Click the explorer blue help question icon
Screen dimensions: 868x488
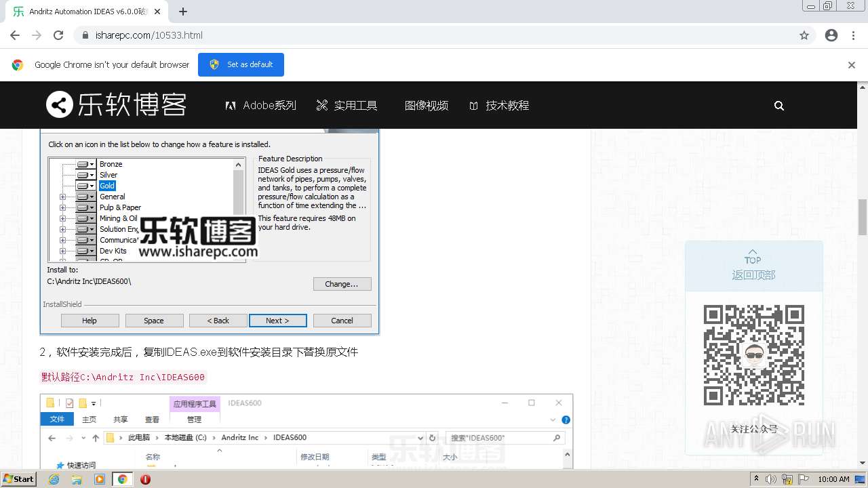tap(566, 420)
